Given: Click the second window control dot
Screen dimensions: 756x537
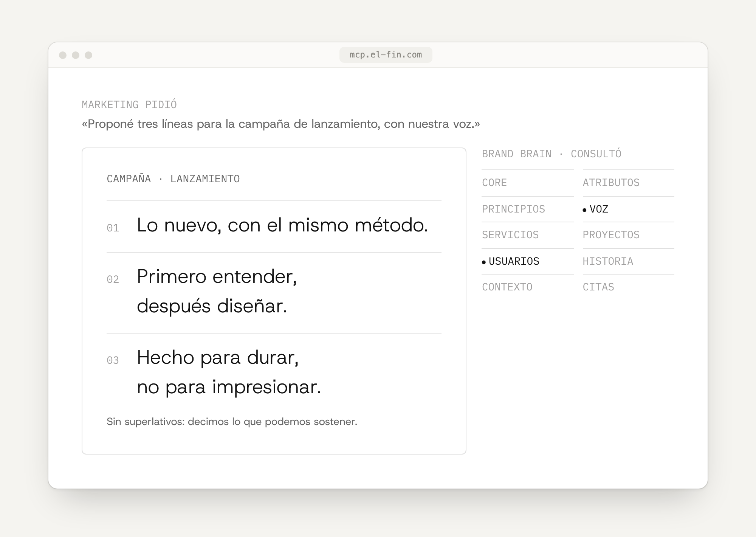Looking at the screenshot, I should 76,55.
